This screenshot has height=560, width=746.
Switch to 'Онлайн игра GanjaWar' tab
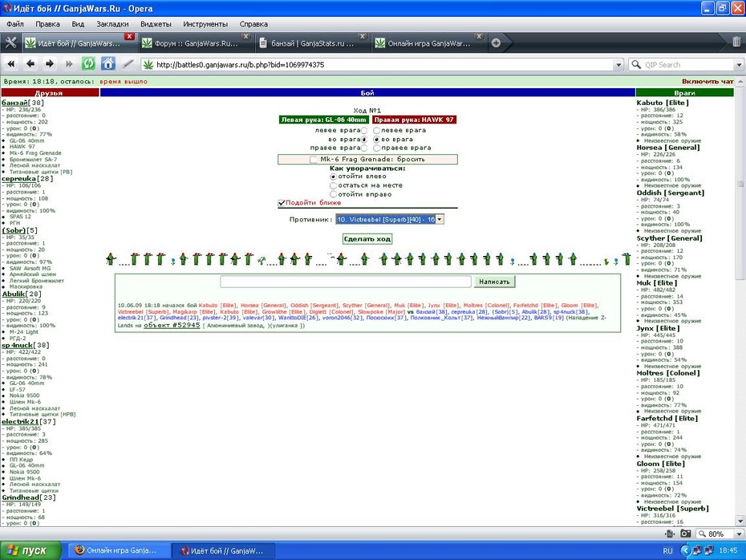point(428,43)
